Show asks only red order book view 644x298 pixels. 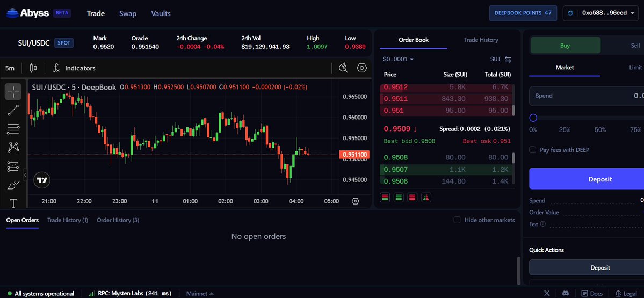413,198
